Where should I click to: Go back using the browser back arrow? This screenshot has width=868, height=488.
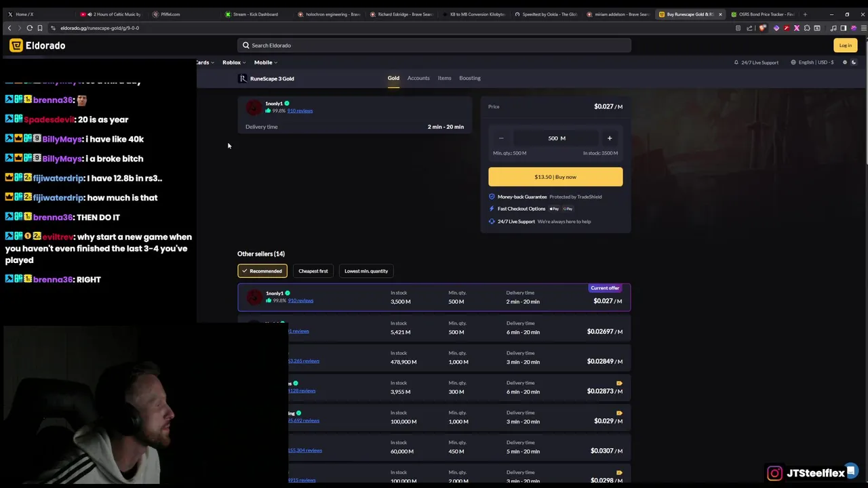(9, 28)
